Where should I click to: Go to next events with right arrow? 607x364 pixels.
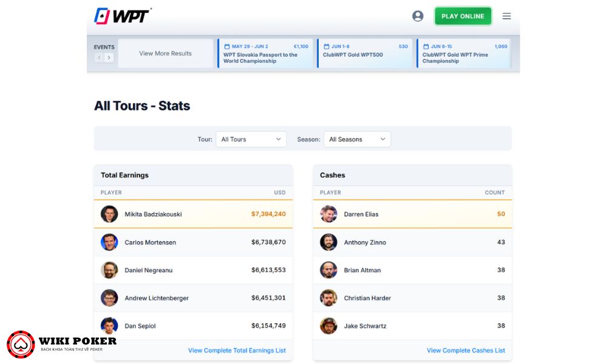109,58
